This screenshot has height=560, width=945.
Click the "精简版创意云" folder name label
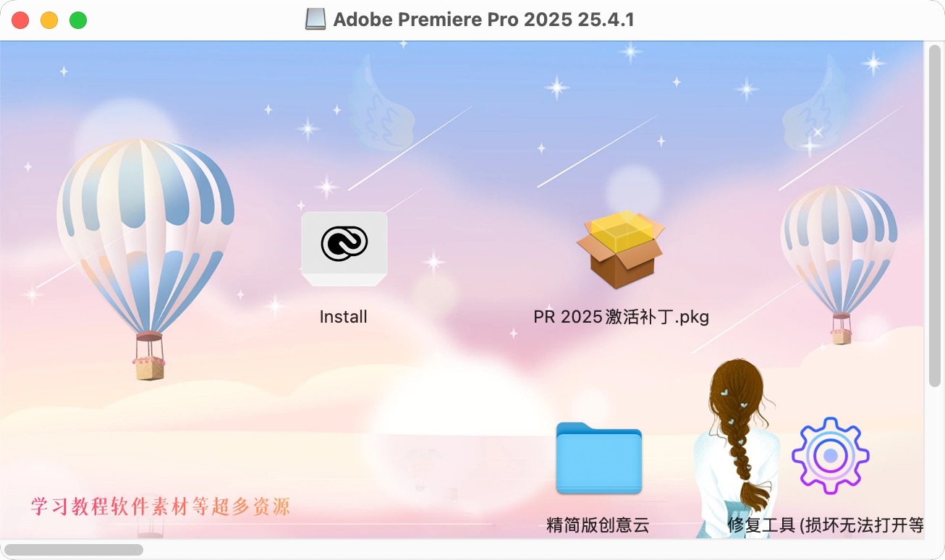(x=598, y=525)
